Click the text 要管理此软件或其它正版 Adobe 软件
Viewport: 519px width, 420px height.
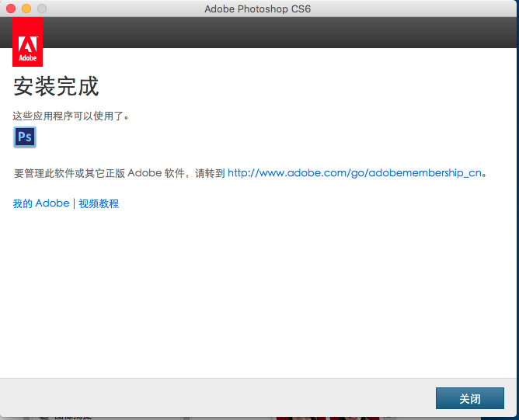click(99, 173)
